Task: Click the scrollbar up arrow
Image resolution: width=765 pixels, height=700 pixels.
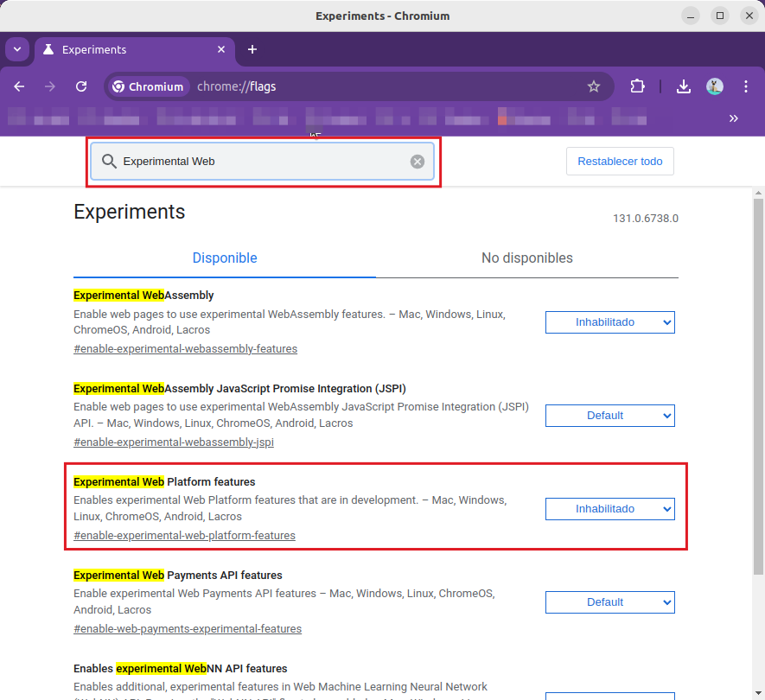Action: click(758, 193)
